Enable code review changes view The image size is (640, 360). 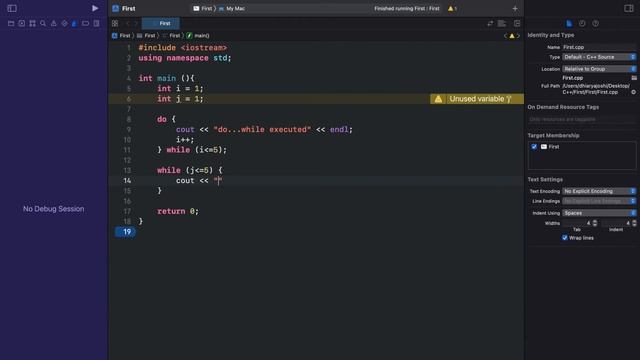(x=490, y=24)
